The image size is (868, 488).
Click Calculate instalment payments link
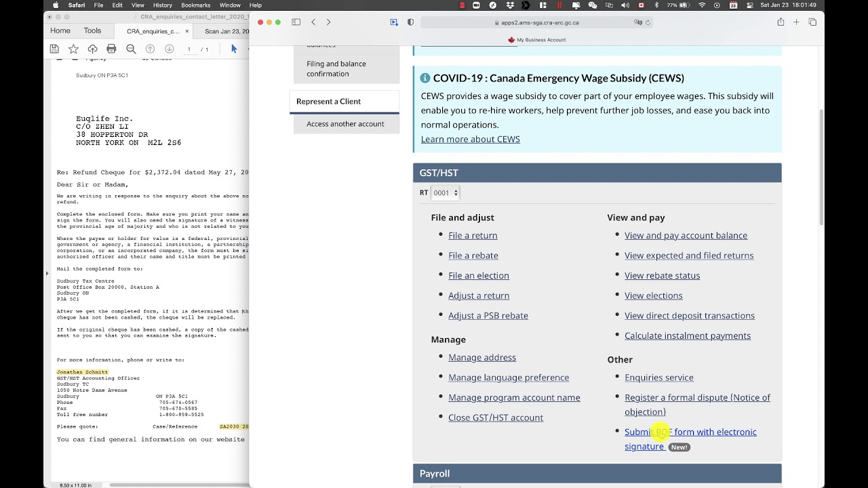[x=688, y=335]
